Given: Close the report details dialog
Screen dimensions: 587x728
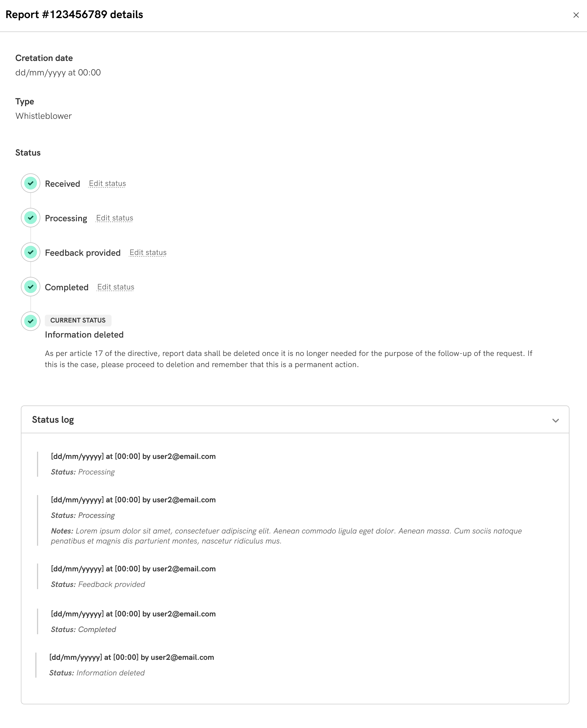Looking at the screenshot, I should [x=576, y=15].
